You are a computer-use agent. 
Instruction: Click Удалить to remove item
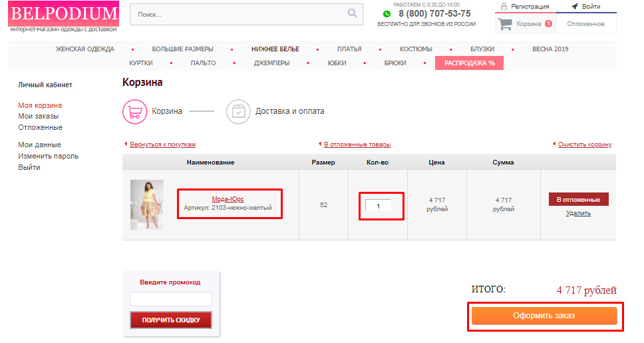(578, 213)
